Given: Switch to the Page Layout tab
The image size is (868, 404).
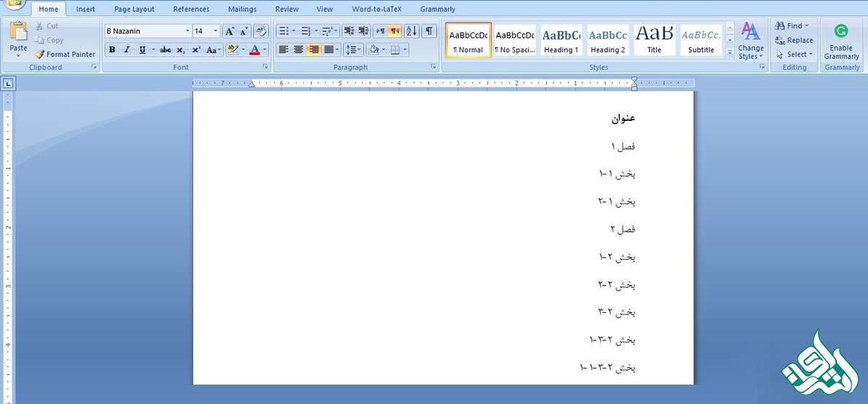Looking at the screenshot, I should point(134,9).
